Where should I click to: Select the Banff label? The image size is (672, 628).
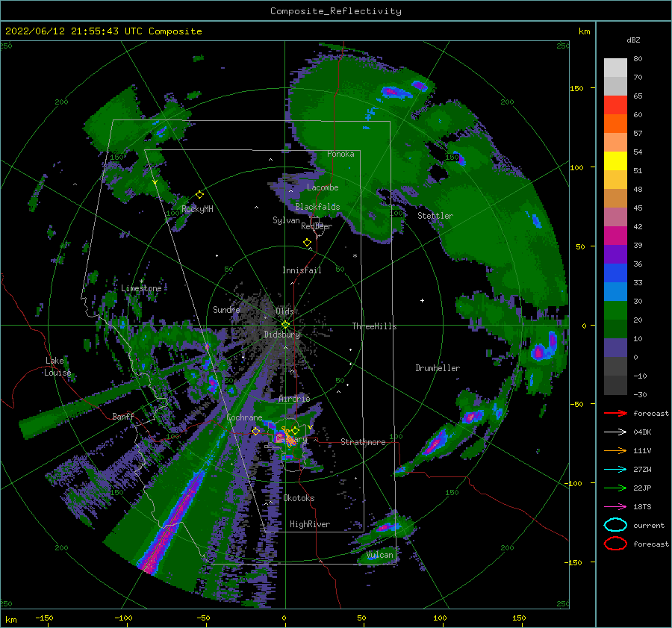pos(123,416)
